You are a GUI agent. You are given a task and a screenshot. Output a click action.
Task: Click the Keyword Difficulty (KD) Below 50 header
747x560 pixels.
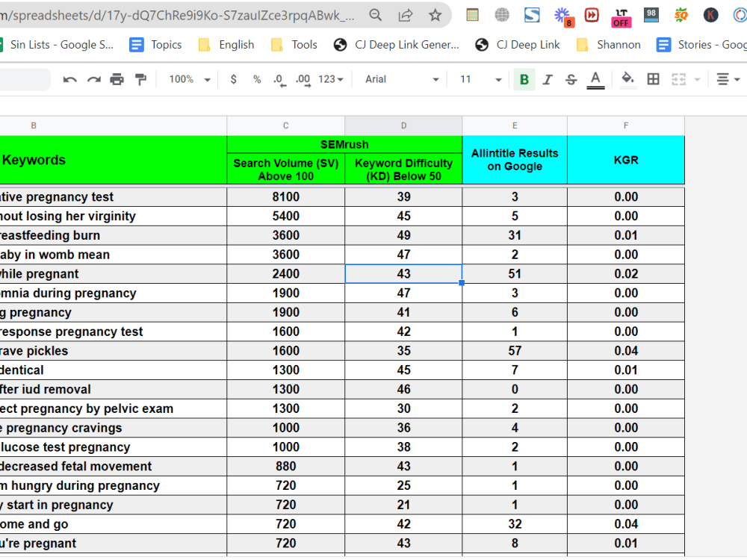403,169
